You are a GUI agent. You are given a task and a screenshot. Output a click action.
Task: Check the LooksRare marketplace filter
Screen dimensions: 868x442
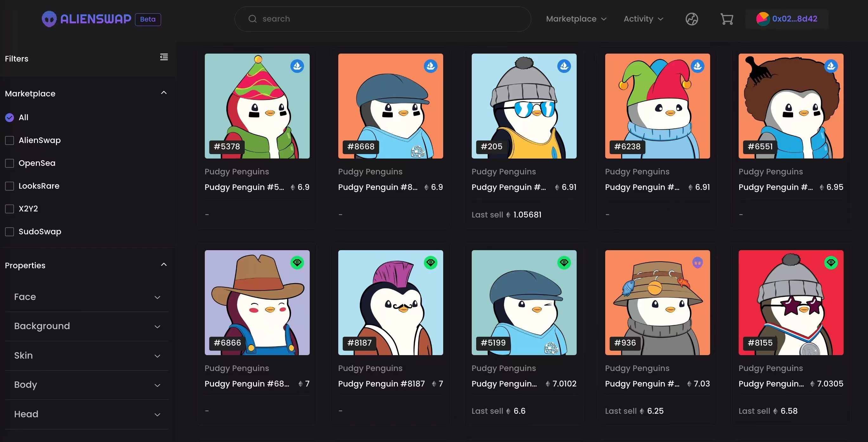(10, 186)
